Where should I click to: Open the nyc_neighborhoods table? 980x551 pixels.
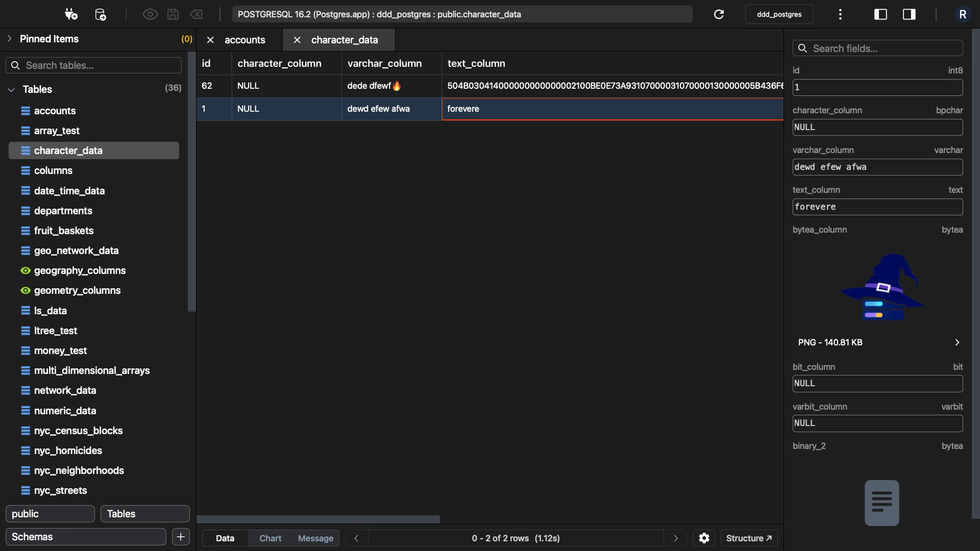pyautogui.click(x=94, y=470)
